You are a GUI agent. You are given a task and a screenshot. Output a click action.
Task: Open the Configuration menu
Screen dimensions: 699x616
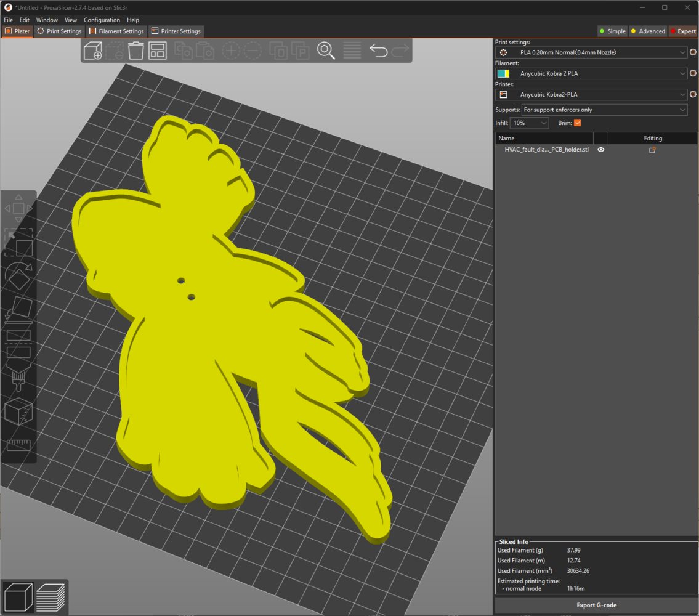pyautogui.click(x=102, y=20)
